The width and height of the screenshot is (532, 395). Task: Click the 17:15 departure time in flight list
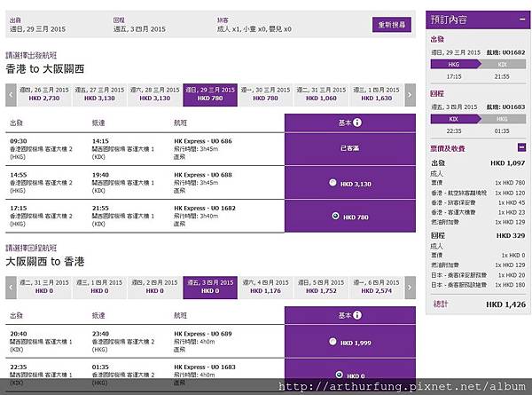[19, 208]
